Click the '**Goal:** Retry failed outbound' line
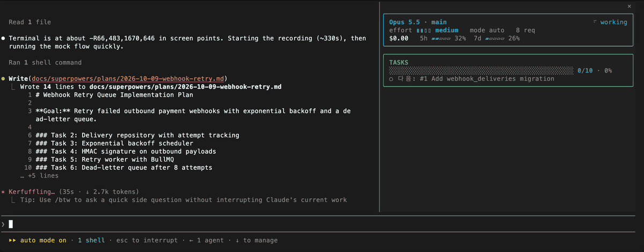Screen dimensions: 644x252 pyautogui.click(x=193, y=115)
